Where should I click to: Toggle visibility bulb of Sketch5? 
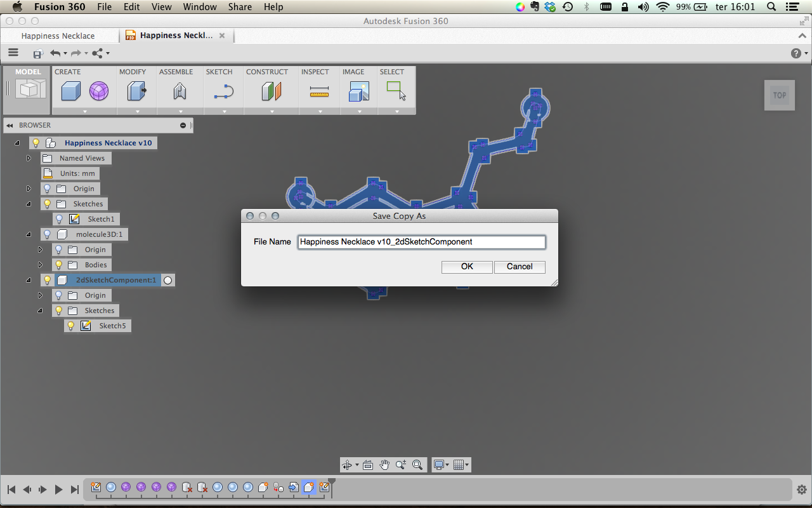(70, 326)
